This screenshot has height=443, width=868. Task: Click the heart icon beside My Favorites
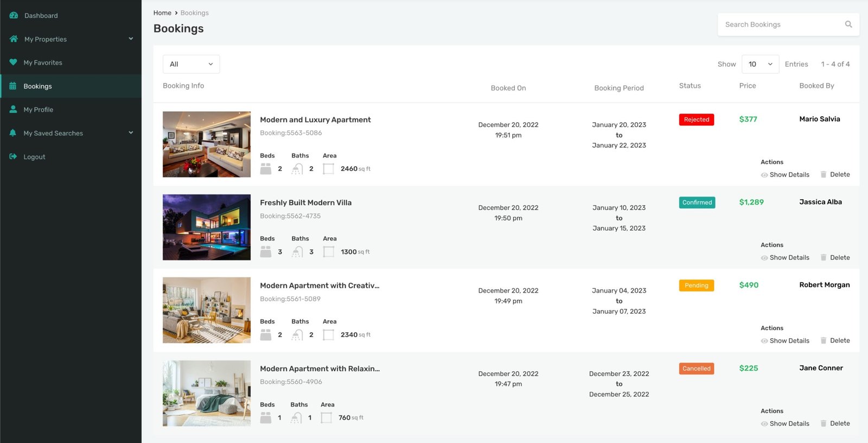[x=13, y=62]
